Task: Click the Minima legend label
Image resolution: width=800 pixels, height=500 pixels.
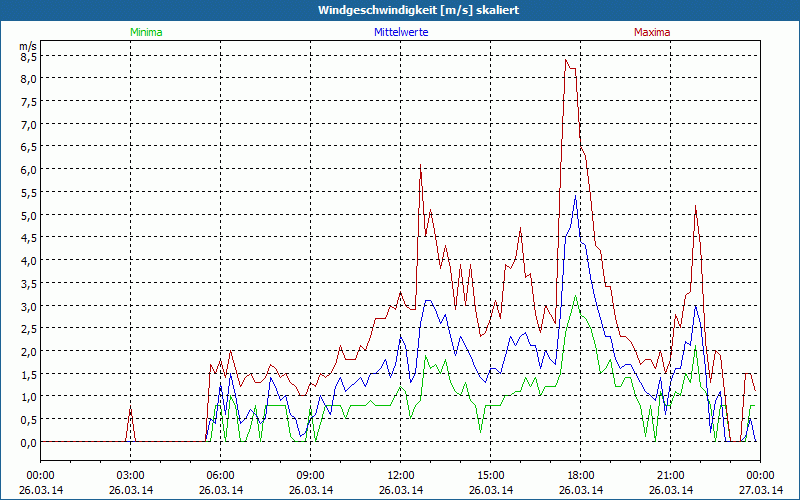Action: pyautogui.click(x=145, y=32)
